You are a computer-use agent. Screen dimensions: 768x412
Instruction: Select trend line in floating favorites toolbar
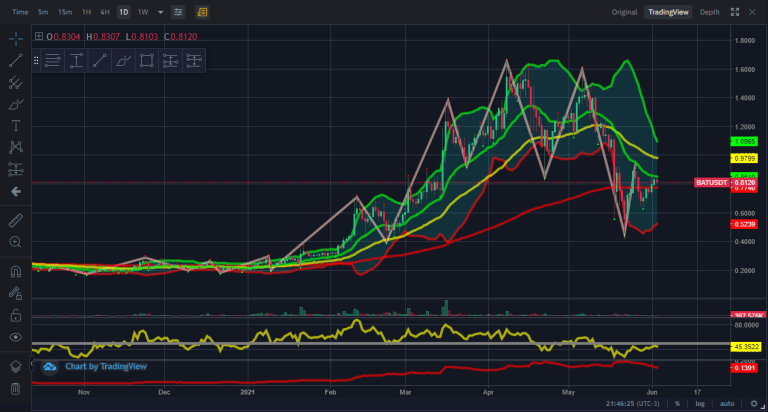pyautogui.click(x=100, y=61)
